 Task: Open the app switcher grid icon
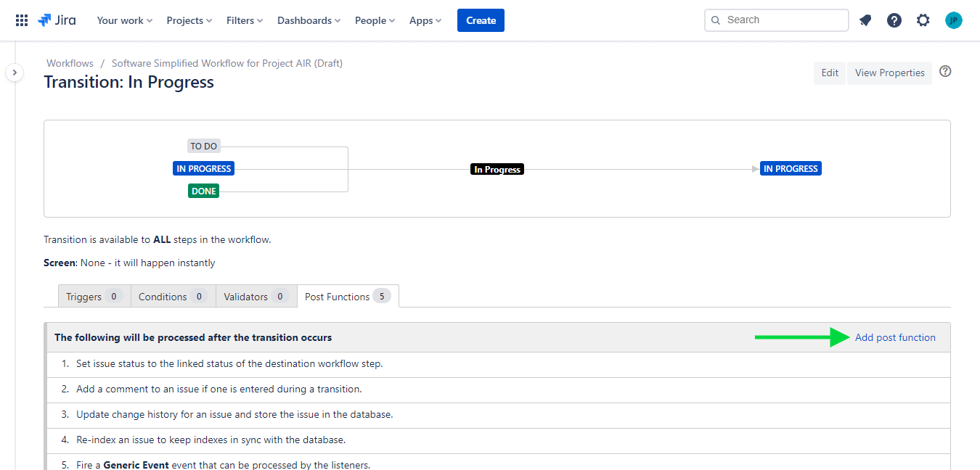coord(22,20)
